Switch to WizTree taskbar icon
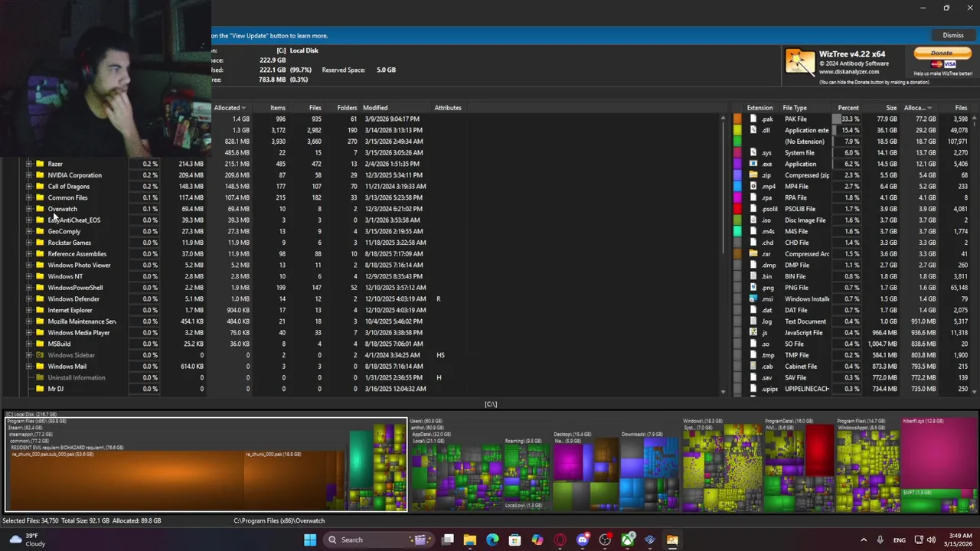 coord(672,540)
